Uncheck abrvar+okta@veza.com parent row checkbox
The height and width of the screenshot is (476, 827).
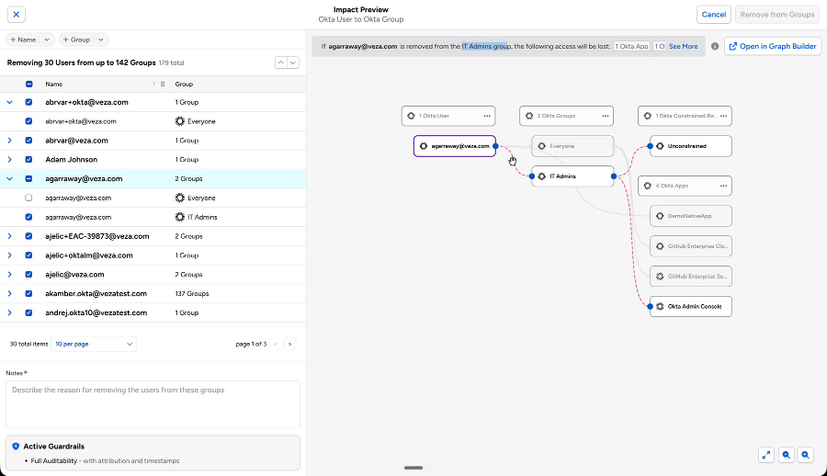(x=29, y=102)
